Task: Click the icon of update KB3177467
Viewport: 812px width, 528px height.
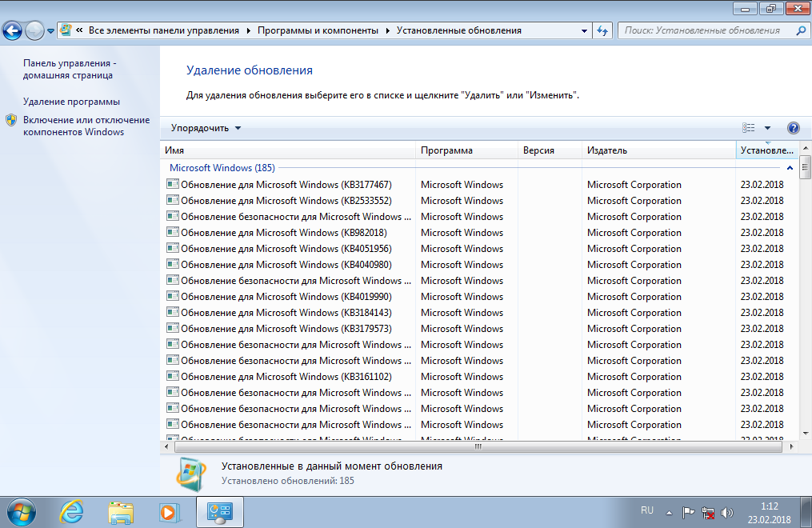Action: click(x=173, y=184)
